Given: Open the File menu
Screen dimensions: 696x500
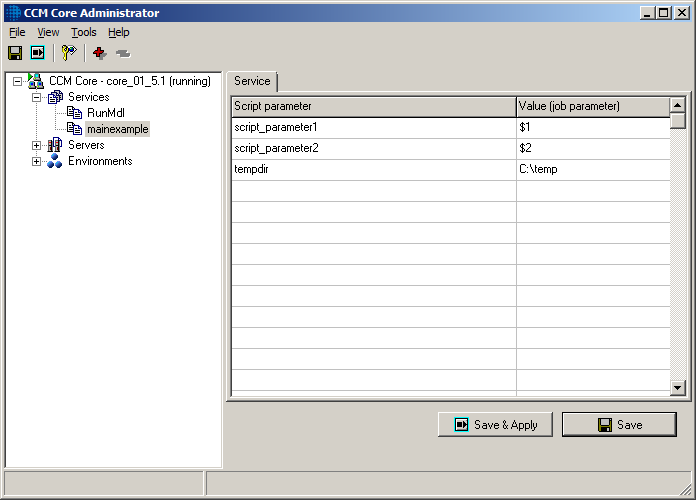Looking at the screenshot, I should 17,32.
